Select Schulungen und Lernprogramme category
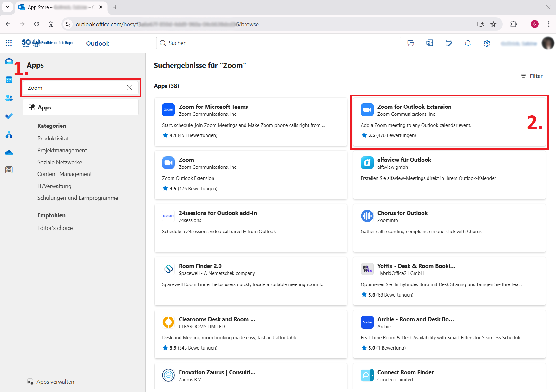Image resolution: width=556 pixels, height=392 pixels. [78, 198]
